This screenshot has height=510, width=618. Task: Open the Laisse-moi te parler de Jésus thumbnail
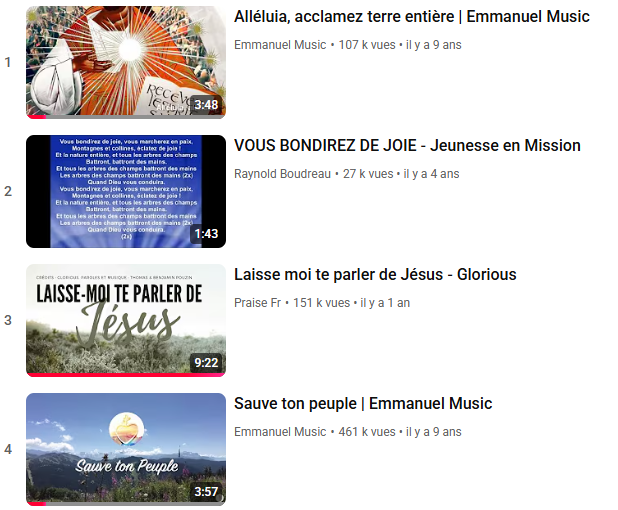click(126, 320)
